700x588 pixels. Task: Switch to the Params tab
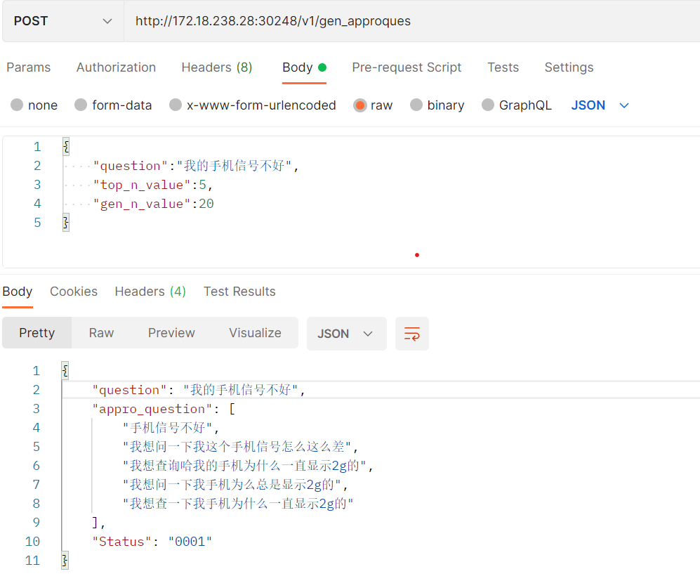tap(29, 67)
